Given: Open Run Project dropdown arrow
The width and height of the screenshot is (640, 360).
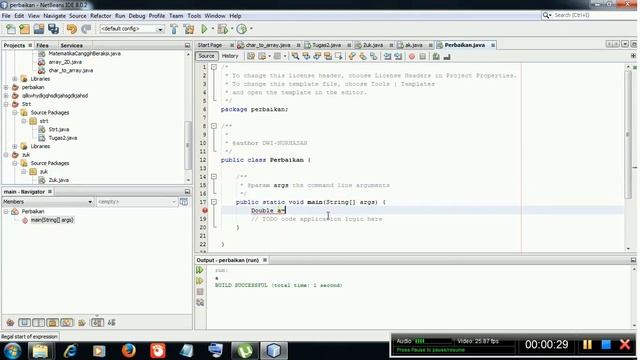Looking at the screenshot, I should click(x=212, y=29).
